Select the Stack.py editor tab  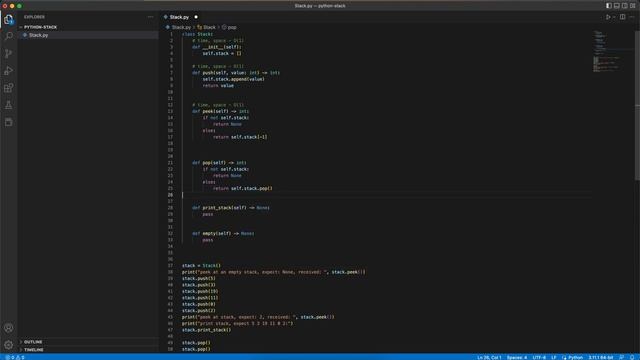tap(179, 17)
